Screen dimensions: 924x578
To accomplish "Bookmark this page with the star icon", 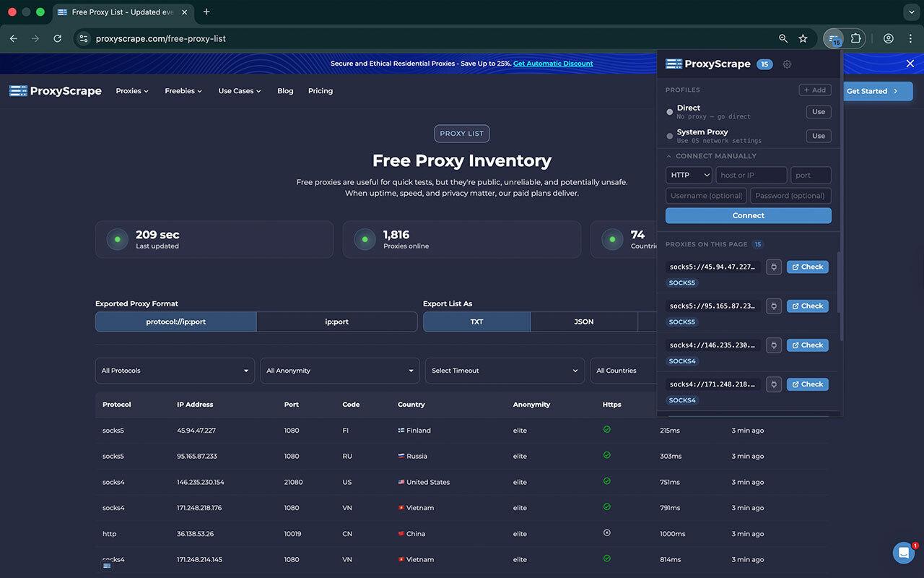I will pyautogui.click(x=803, y=38).
